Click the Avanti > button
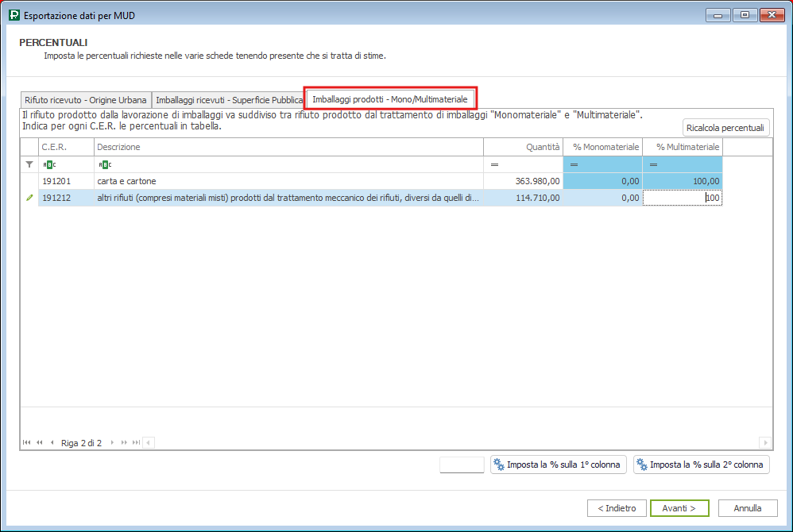Screen dimensions: 793x532 click(x=679, y=508)
